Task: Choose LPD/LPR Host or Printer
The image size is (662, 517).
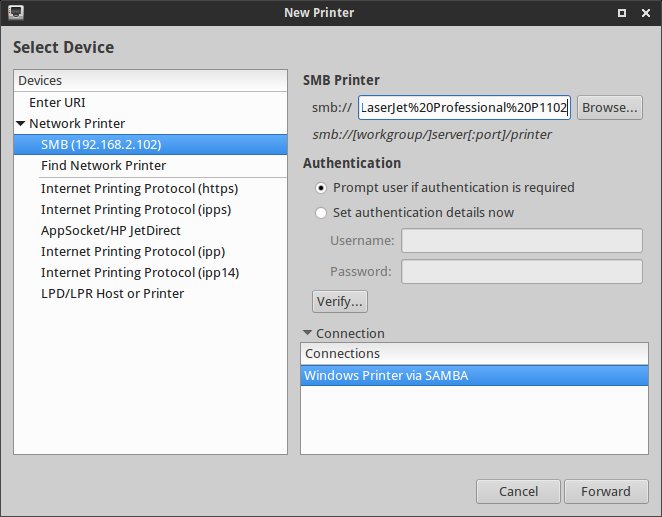Action: (x=112, y=293)
